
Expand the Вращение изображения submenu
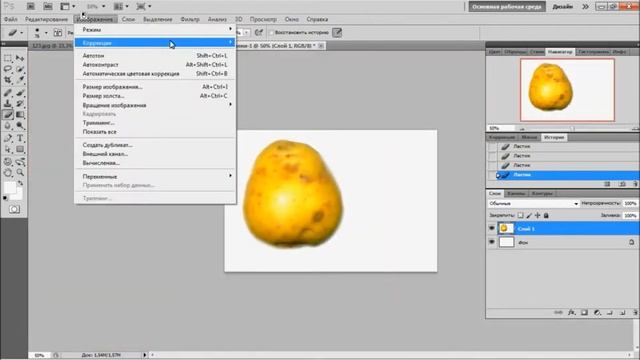(x=155, y=105)
